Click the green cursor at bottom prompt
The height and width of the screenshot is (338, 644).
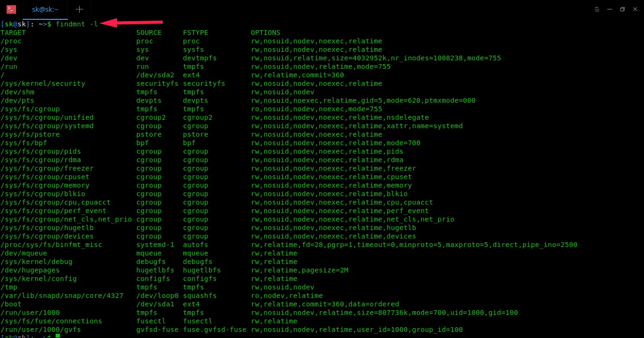coord(58,336)
